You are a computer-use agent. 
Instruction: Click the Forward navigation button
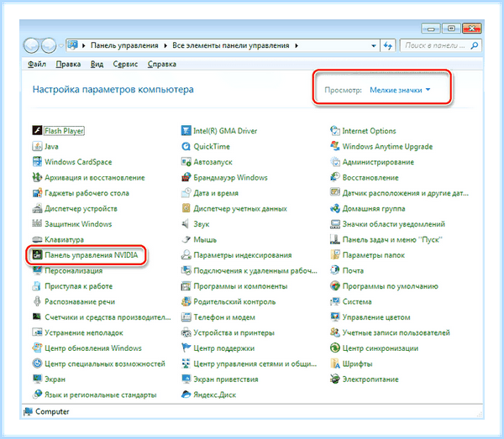[49, 45]
